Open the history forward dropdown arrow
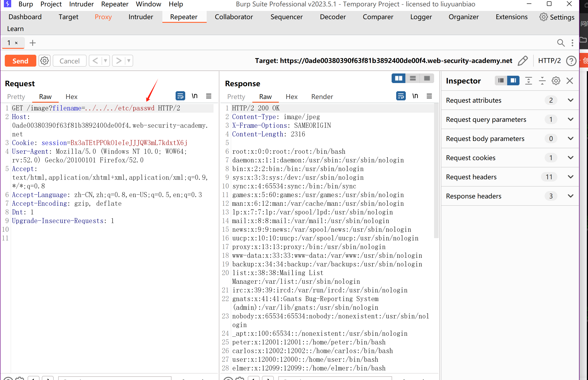Viewport: 588px width, 380px height. point(129,61)
